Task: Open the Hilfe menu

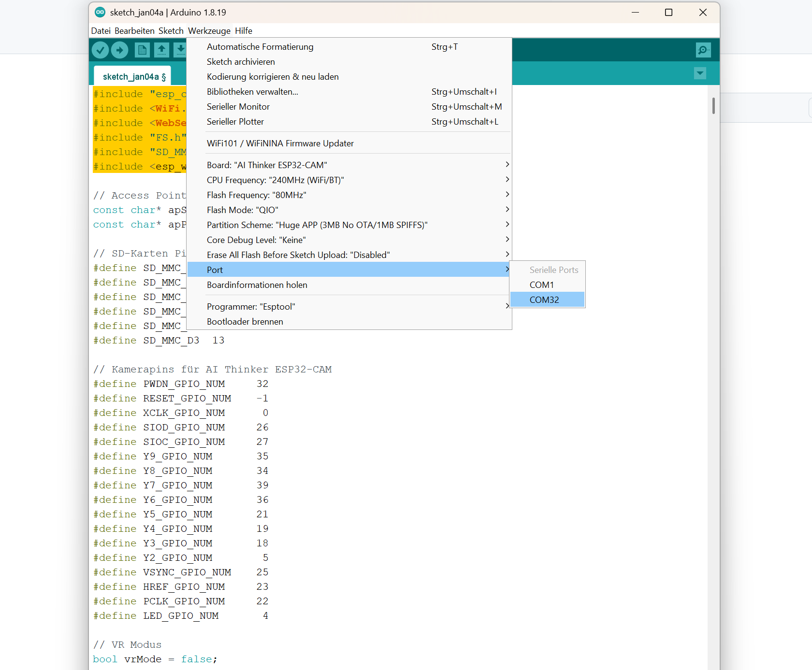Action: point(244,31)
